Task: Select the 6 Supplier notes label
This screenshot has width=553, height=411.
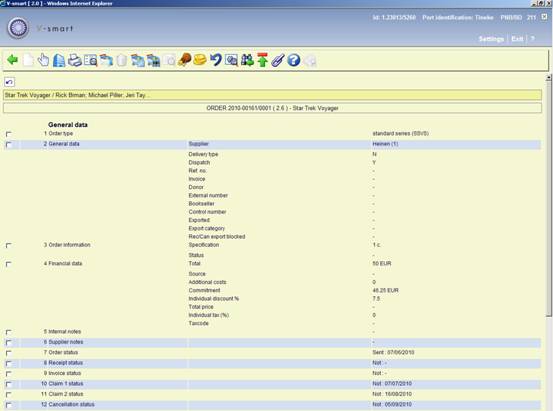Action: click(x=63, y=342)
